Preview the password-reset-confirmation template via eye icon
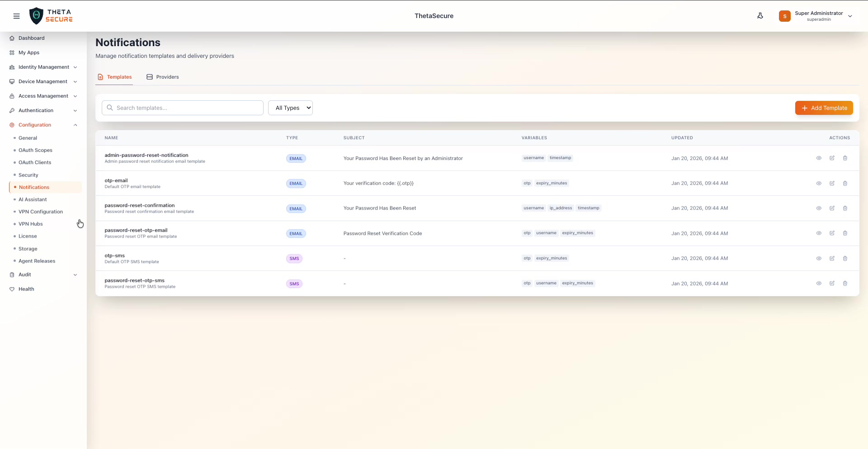The image size is (868, 449). pos(819,208)
